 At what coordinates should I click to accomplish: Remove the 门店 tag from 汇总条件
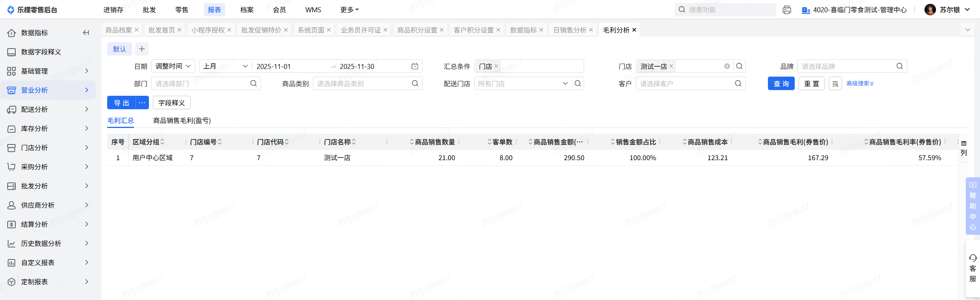pos(496,66)
